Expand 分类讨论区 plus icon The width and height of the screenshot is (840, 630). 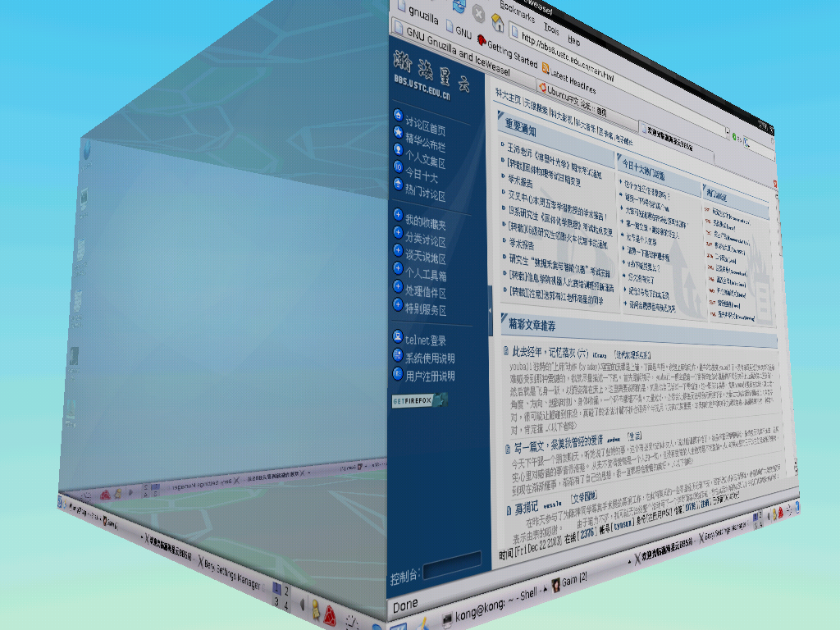tap(398, 232)
